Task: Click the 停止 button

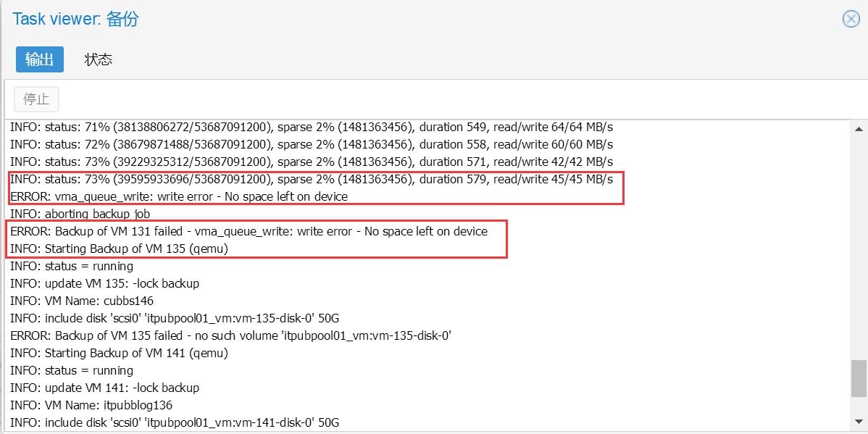Action: click(x=36, y=99)
